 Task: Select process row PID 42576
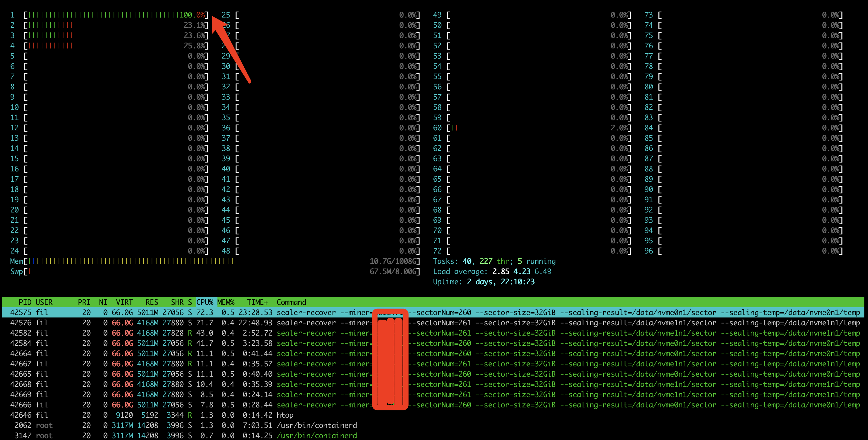pos(433,323)
